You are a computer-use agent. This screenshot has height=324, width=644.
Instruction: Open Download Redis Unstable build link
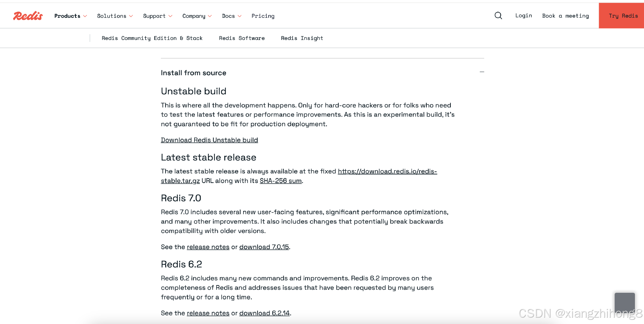[209, 140]
